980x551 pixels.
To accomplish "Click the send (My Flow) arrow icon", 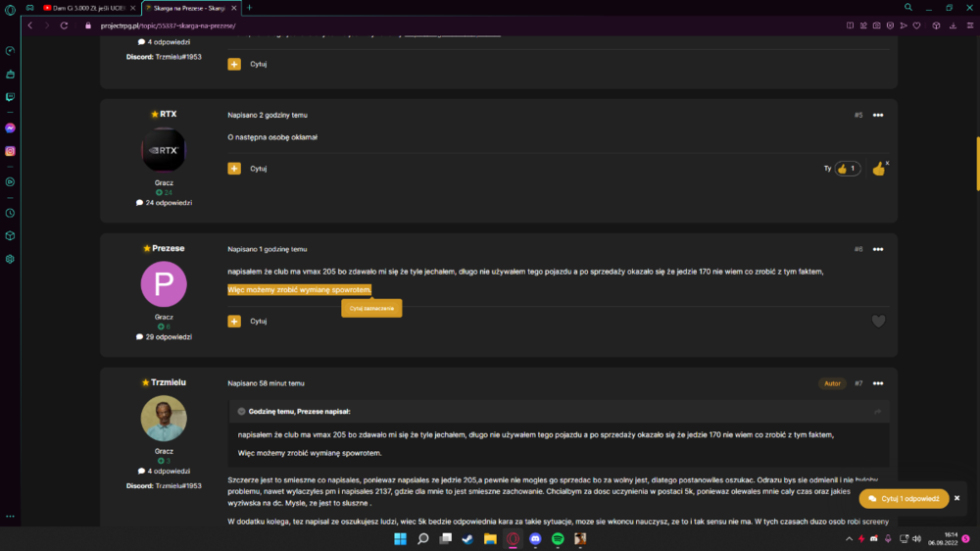I will (904, 25).
